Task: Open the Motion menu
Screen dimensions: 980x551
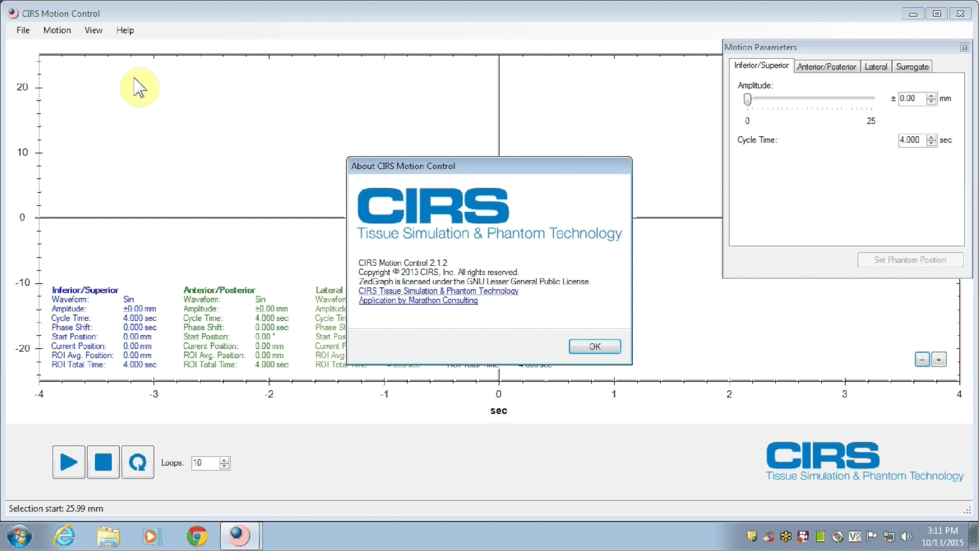Action: point(57,30)
